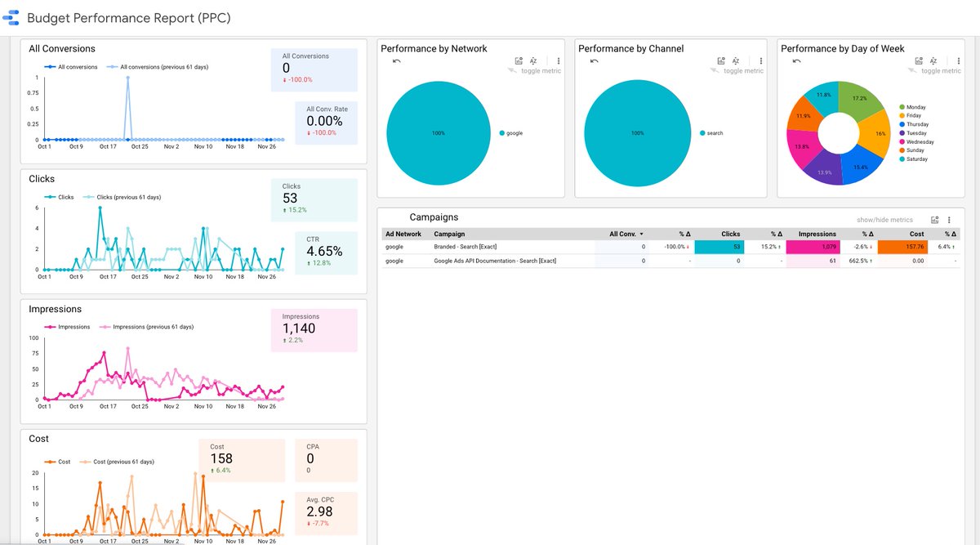Image resolution: width=980 pixels, height=545 pixels.
Task: Open three-dot menu of Campaigns table
Action: click(x=949, y=220)
